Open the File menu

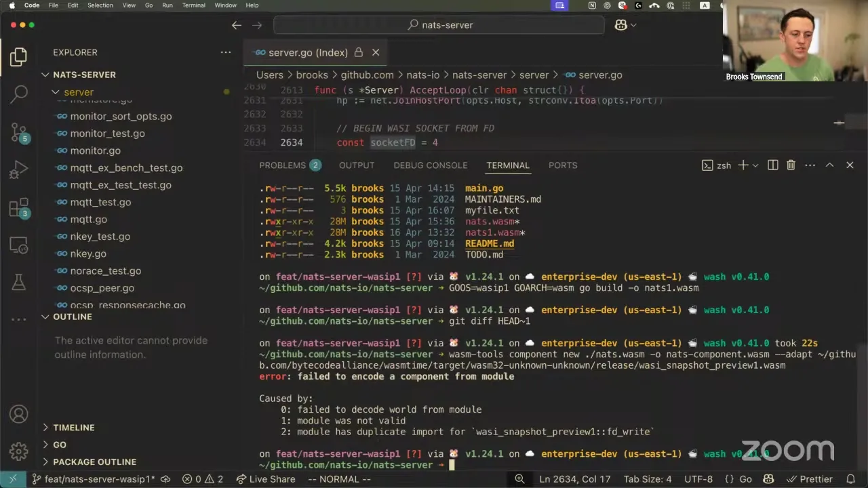(x=54, y=5)
